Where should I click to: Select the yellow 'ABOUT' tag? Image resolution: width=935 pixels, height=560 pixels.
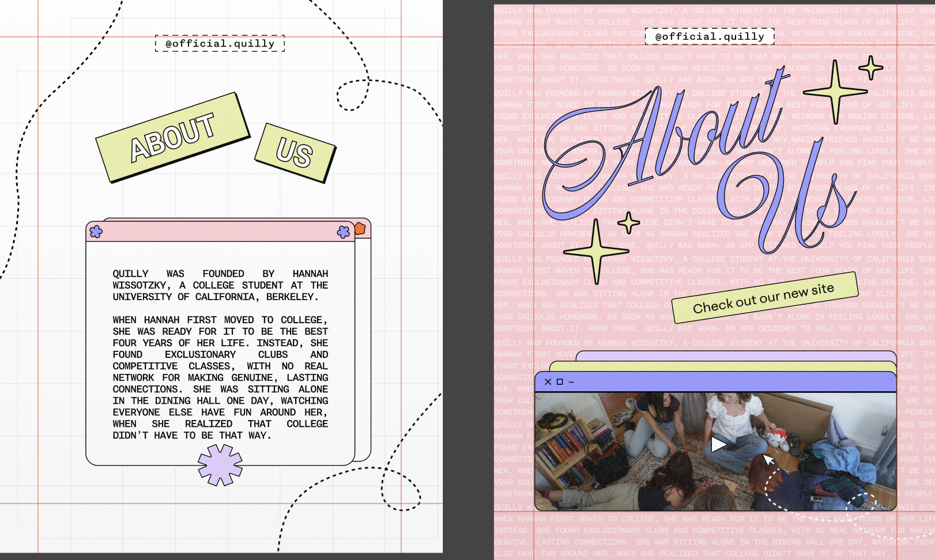pos(172,137)
